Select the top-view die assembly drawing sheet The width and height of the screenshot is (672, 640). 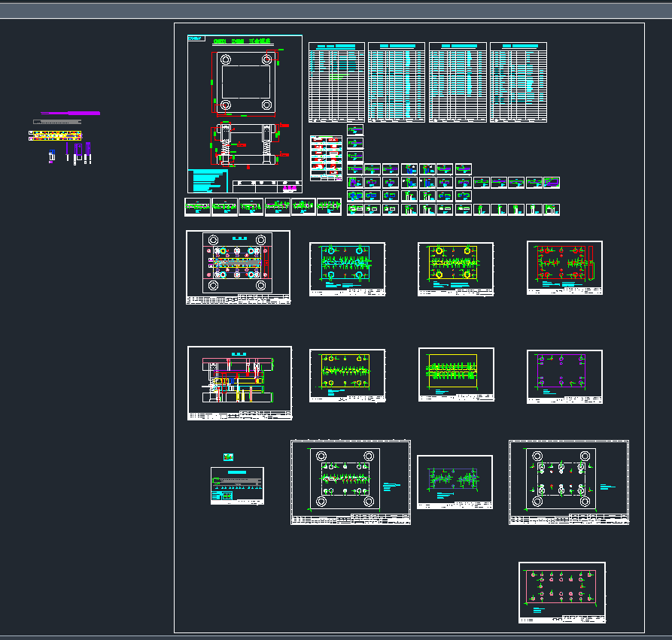click(x=238, y=267)
